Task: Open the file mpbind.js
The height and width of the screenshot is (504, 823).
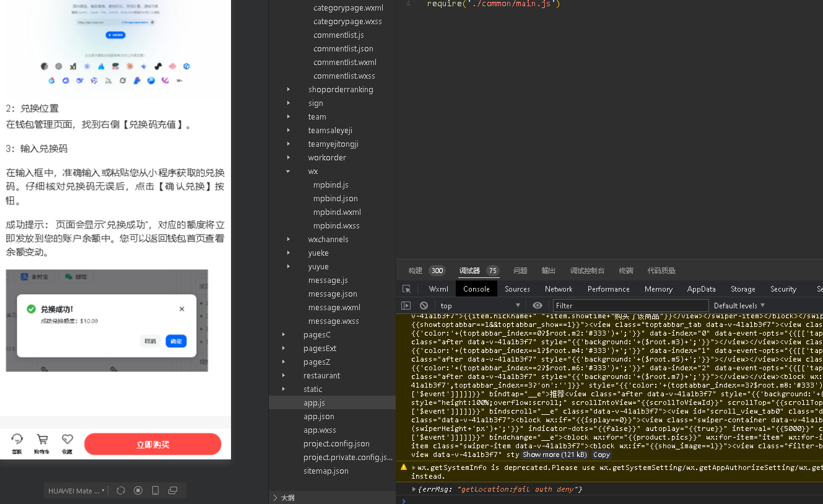Action: pyautogui.click(x=331, y=185)
